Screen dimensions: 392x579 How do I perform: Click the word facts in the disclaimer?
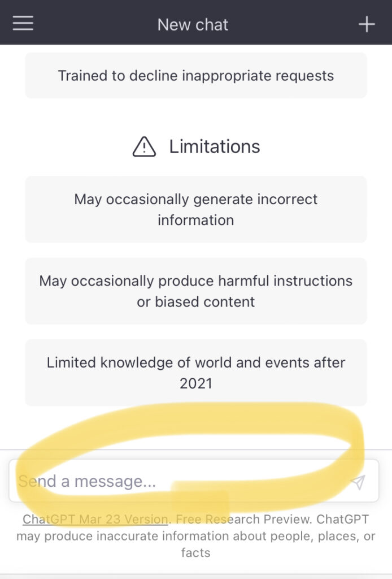pyautogui.click(x=196, y=553)
